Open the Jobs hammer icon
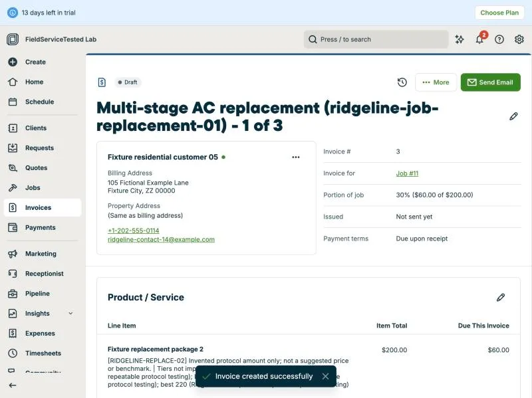Screen dimensions: 532x398 [x=13, y=188]
